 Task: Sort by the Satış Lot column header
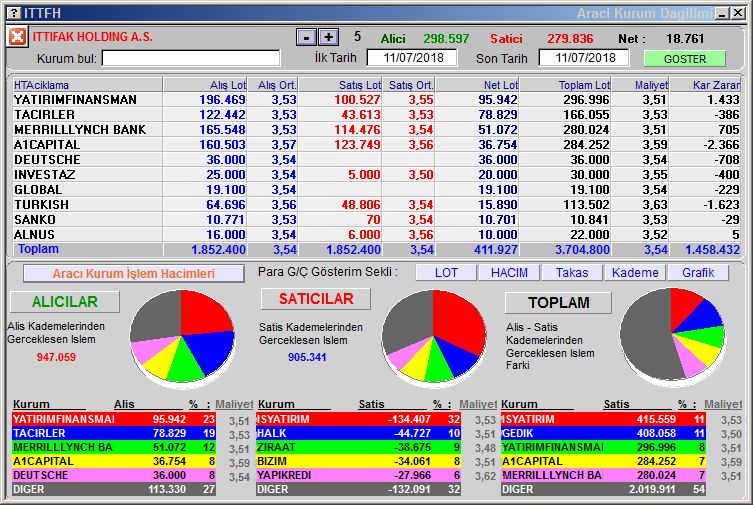(340, 85)
